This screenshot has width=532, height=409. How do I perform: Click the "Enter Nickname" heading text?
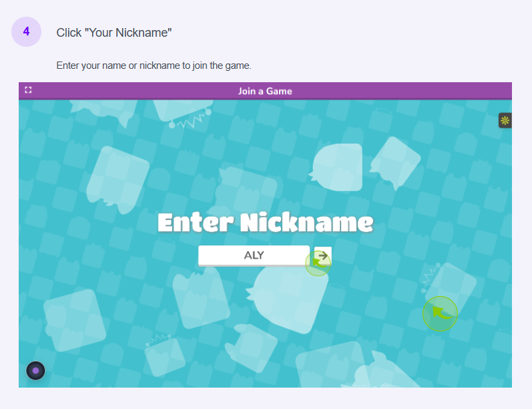pos(265,223)
